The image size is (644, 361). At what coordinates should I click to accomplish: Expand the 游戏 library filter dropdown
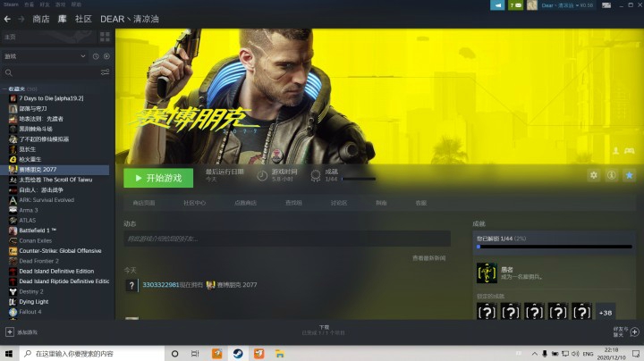point(45,56)
